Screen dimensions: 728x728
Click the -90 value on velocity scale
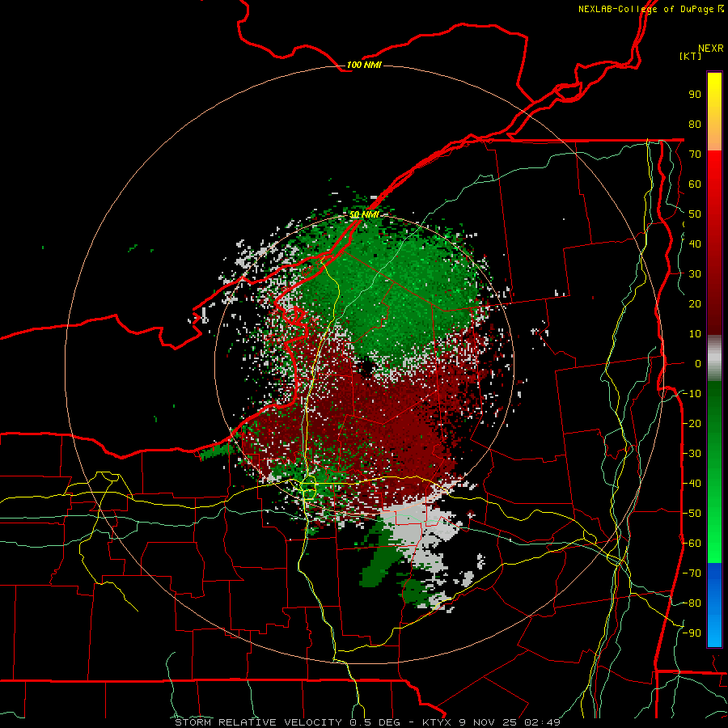pos(692,633)
